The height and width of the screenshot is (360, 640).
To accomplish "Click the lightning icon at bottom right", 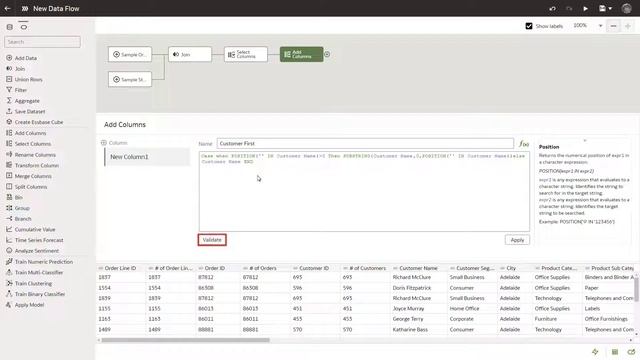I will click(595, 352).
